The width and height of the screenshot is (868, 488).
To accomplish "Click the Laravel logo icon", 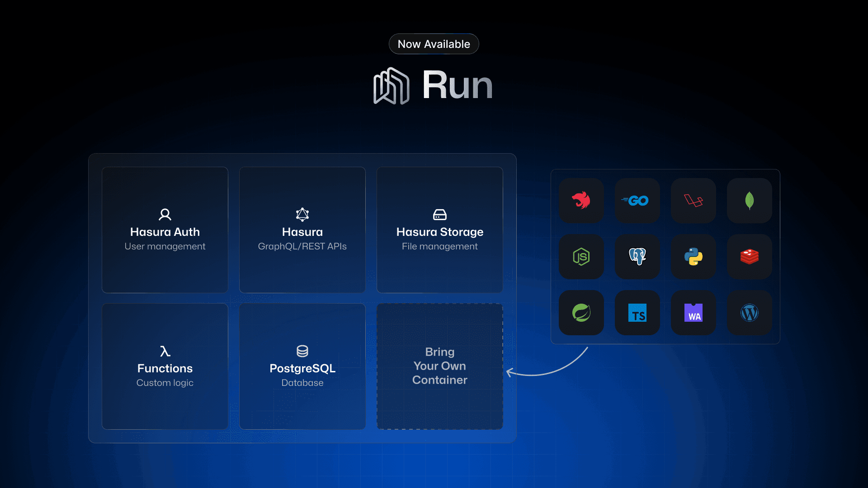I will coord(693,200).
